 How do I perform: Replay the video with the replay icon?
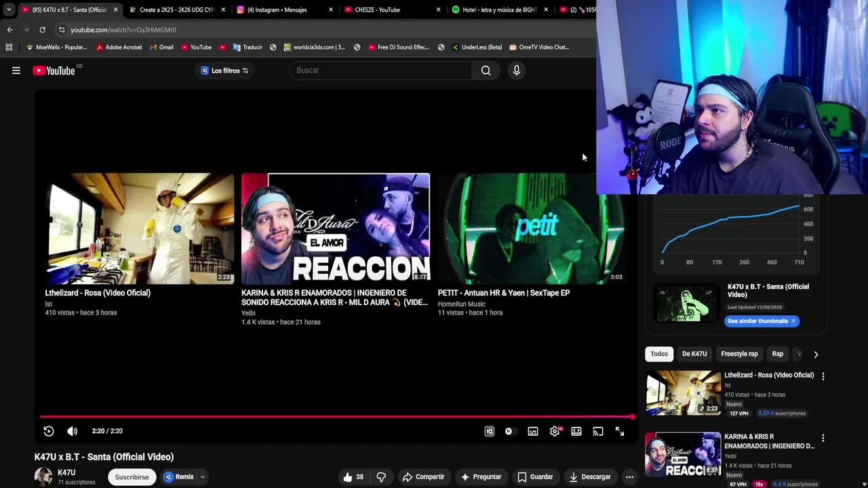click(x=49, y=431)
